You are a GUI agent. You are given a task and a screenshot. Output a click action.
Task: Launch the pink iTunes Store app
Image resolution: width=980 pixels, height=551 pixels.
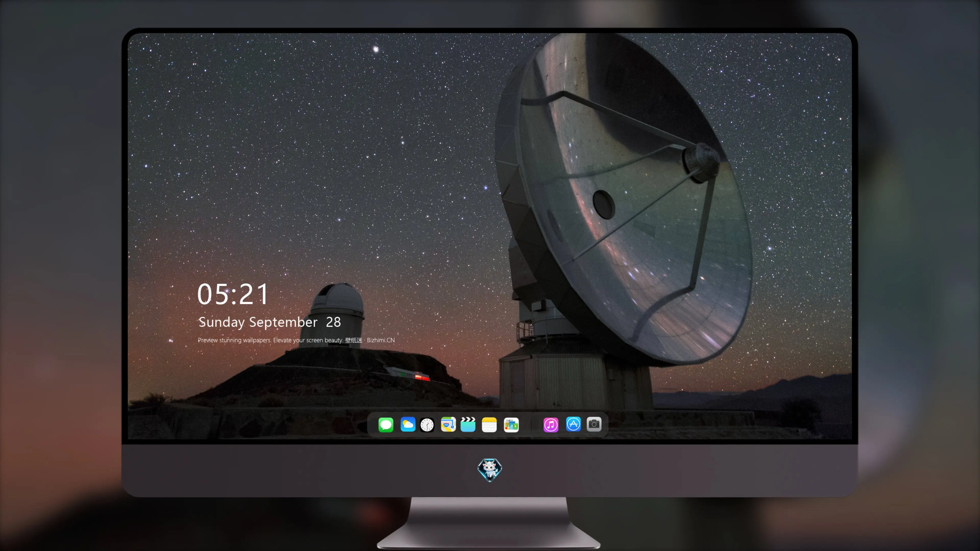pyautogui.click(x=551, y=424)
